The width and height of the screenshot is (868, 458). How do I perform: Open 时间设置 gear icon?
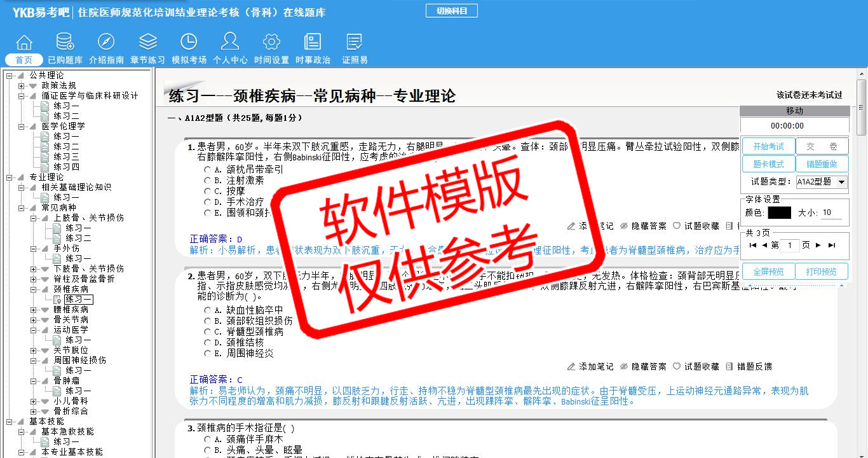pyautogui.click(x=271, y=43)
